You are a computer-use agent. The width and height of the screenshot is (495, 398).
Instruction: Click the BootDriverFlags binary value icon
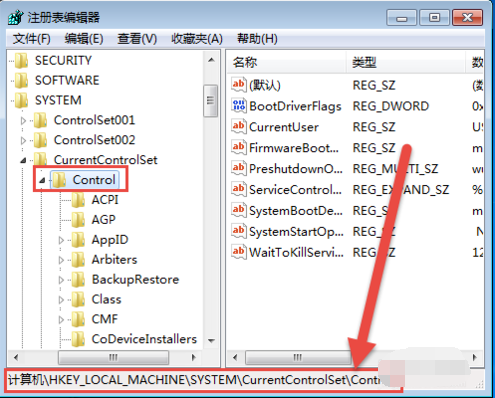239,106
